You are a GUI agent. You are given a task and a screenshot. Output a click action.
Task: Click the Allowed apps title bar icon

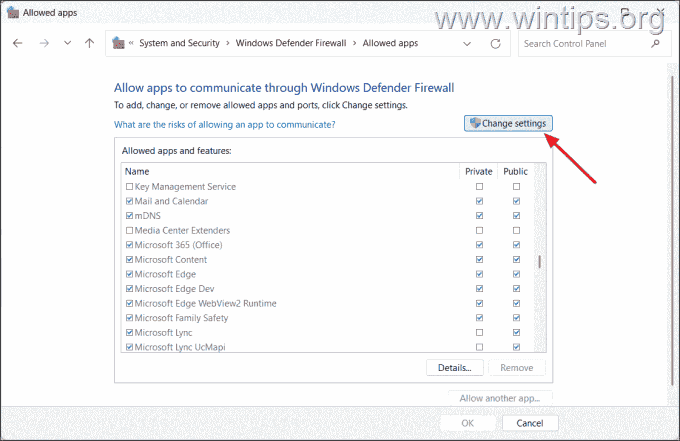tap(13, 13)
